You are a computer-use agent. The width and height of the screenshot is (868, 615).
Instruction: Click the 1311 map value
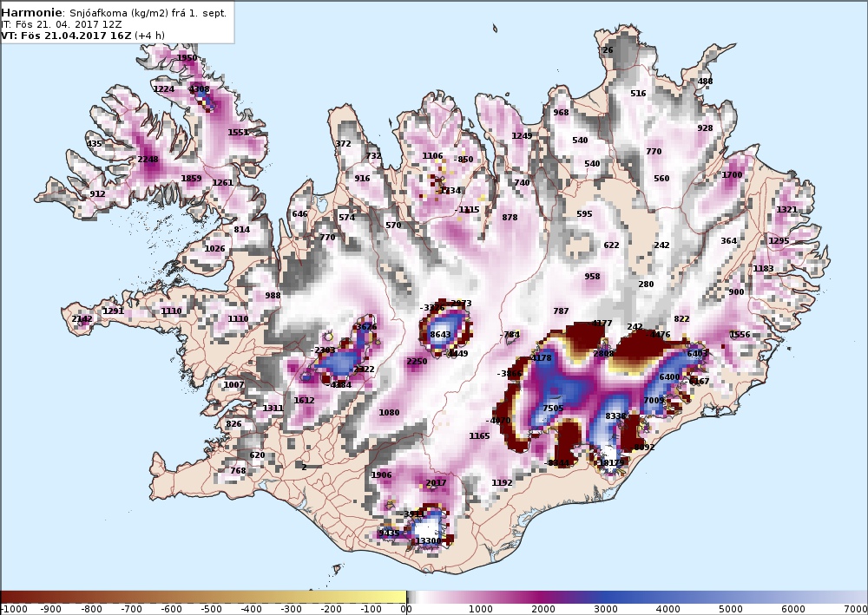273,409
